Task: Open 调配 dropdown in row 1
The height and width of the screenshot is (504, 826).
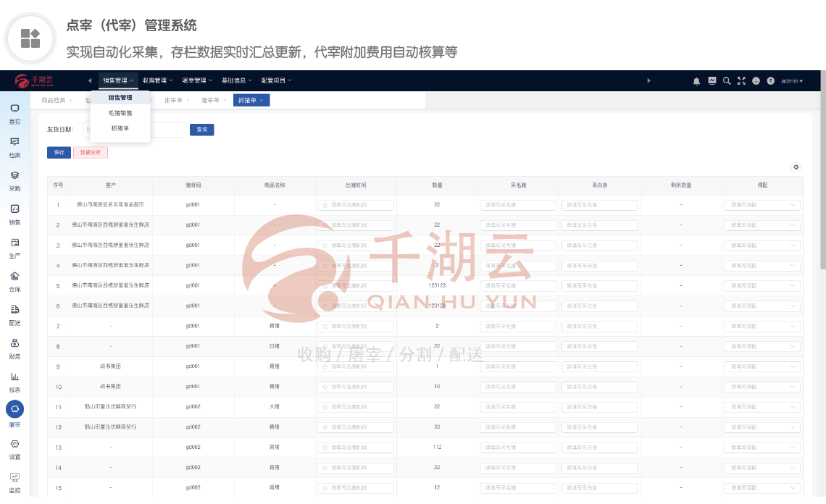Action: pos(762,205)
